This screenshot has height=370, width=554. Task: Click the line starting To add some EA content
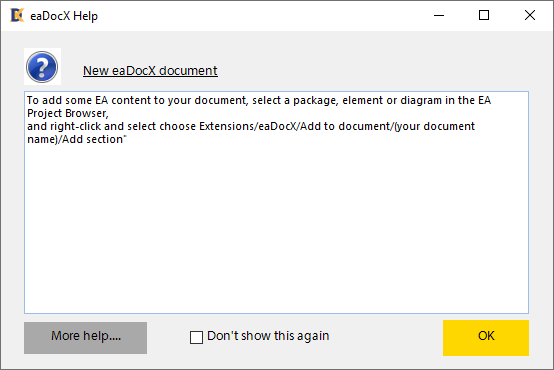[x=259, y=100]
